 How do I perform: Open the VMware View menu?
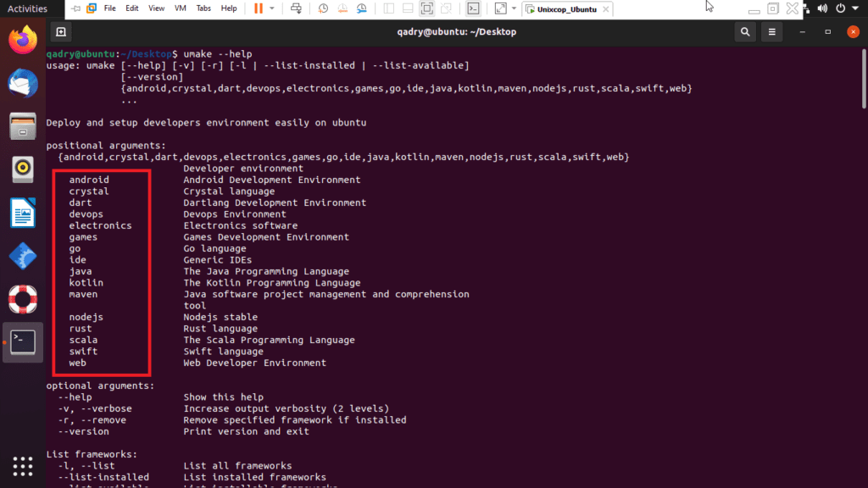(x=156, y=8)
